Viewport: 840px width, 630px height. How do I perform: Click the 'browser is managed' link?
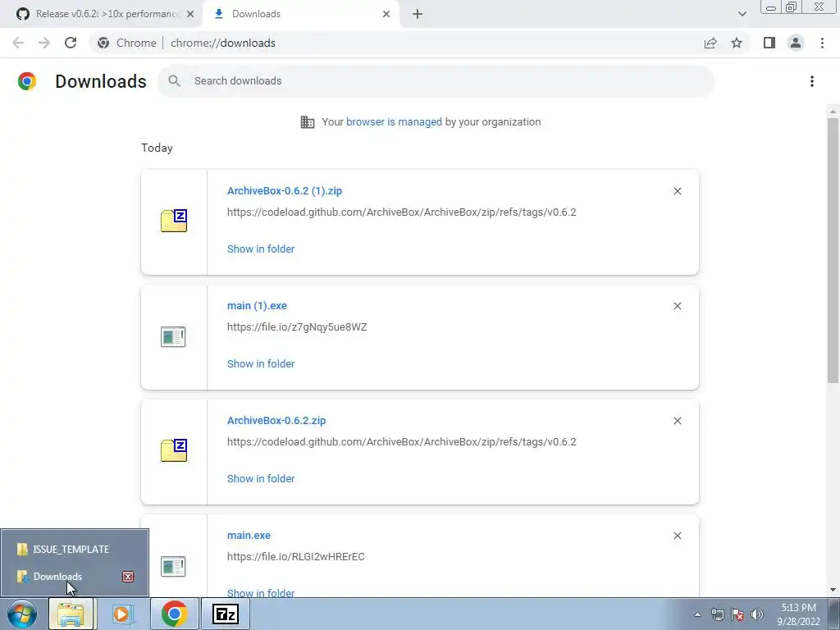(395, 121)
